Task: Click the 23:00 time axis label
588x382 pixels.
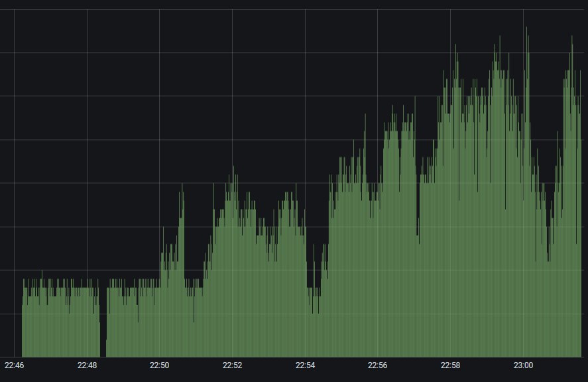Action: coord(523,365)
